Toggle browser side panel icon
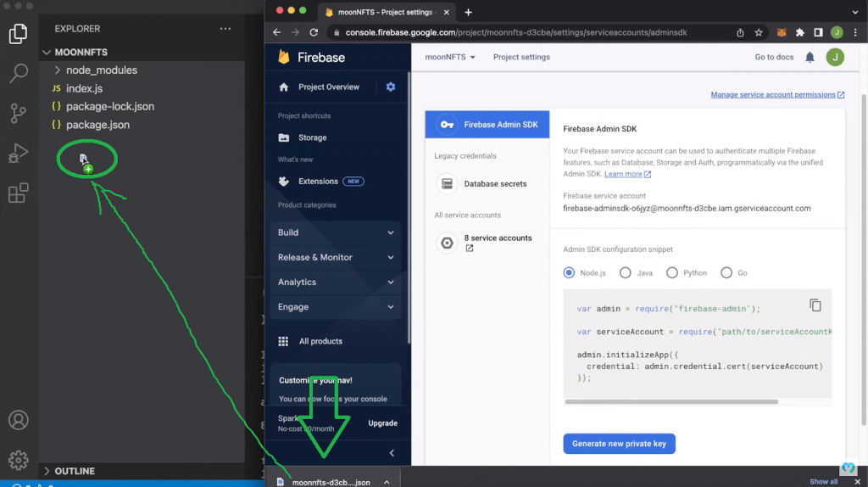 click(x=818, y=33)
